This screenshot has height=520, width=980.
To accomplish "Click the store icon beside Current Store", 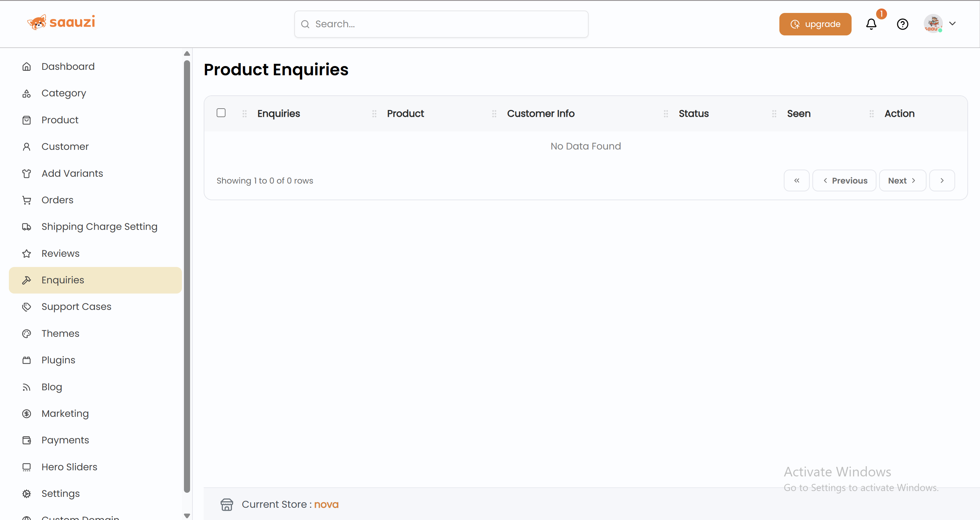I will (x=227, y=504).
